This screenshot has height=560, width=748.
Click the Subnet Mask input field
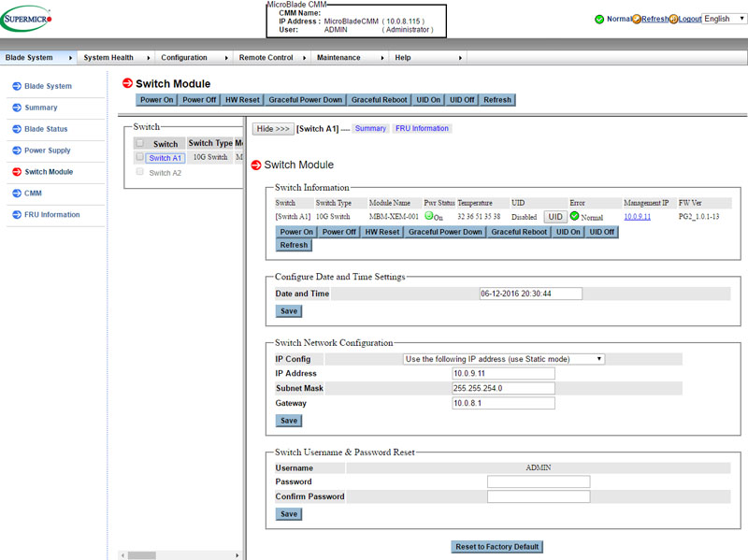[x=503, y=388]
